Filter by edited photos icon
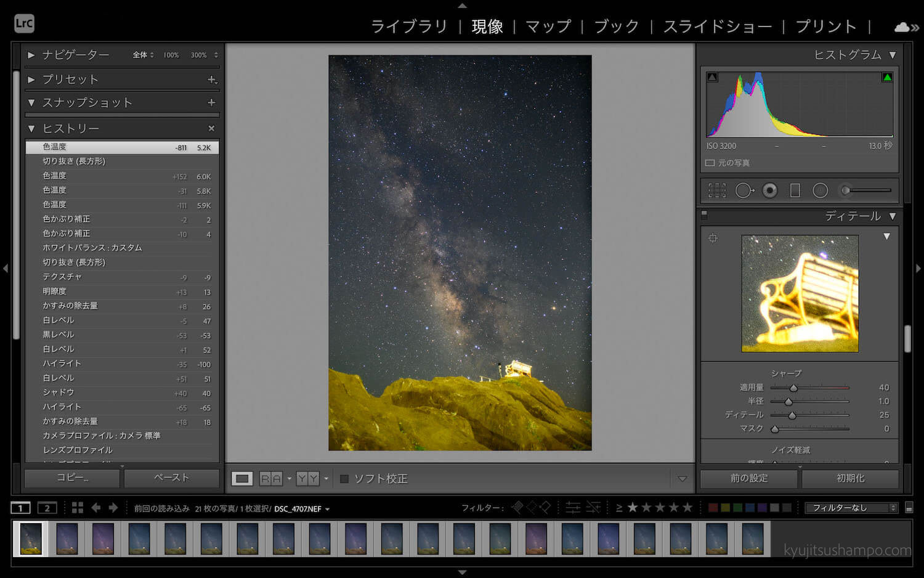The image size is (924, 578). [x=573, y=508]
